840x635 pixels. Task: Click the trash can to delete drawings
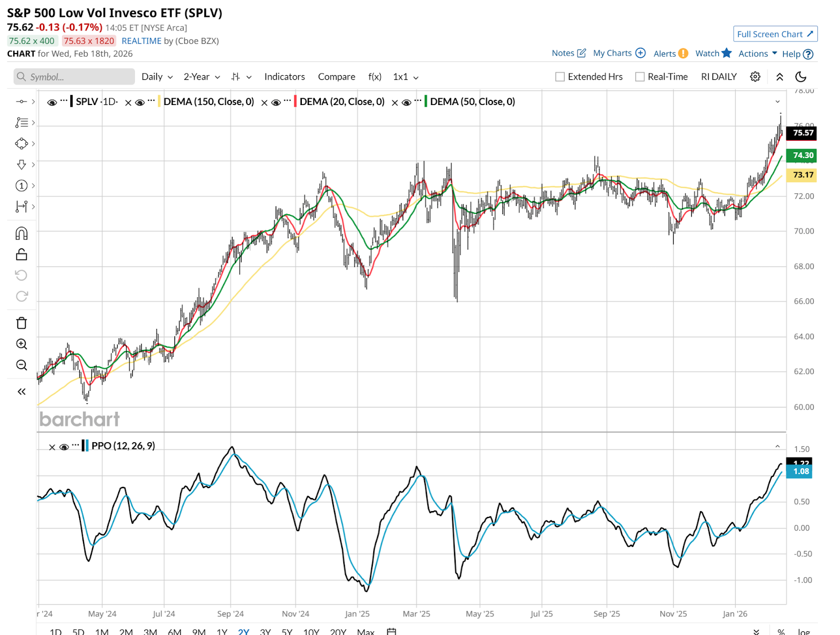[22, 323]
